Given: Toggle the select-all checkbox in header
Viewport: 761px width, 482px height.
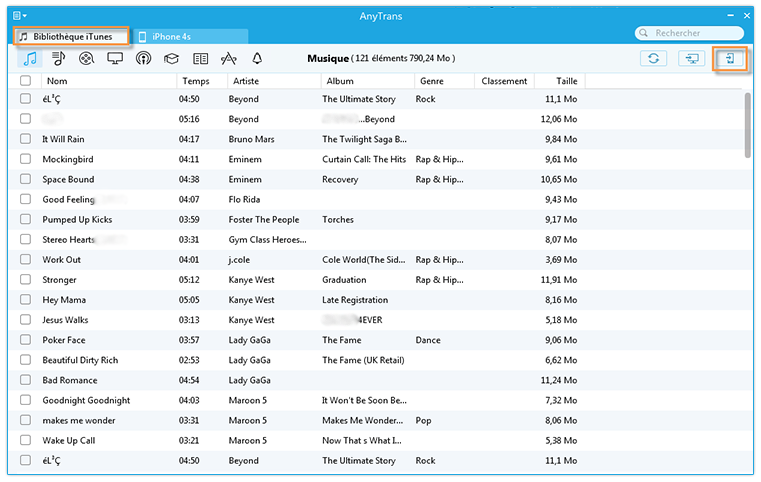Looking at the screenshot, I should 26,81.
